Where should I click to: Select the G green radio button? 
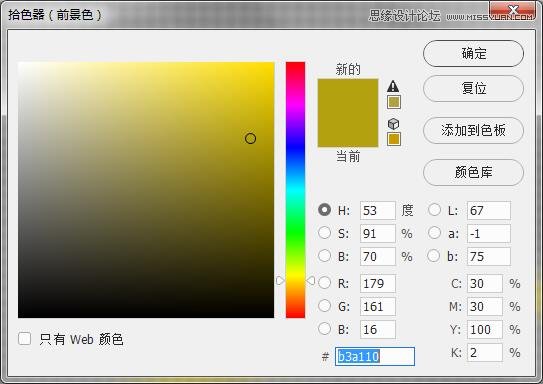pos(324,306)
